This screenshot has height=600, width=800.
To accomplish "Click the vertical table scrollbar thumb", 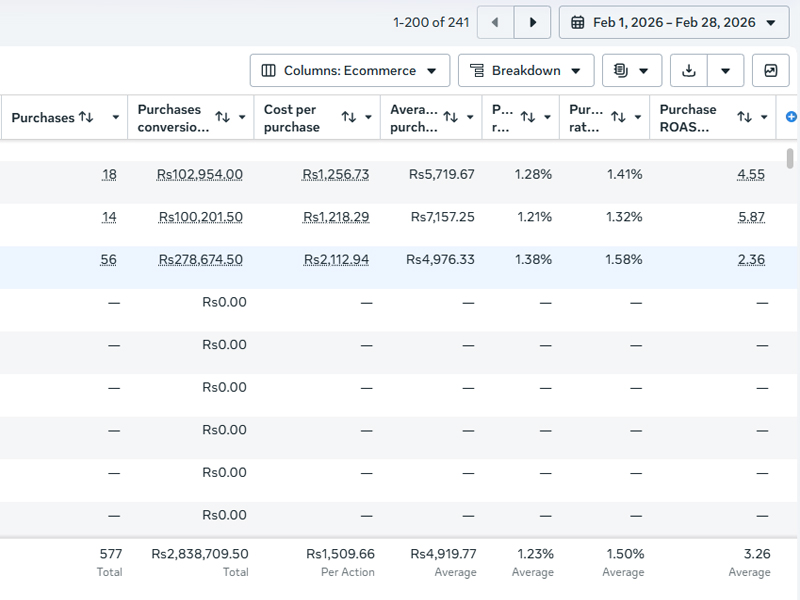I will tap(790, 158).
